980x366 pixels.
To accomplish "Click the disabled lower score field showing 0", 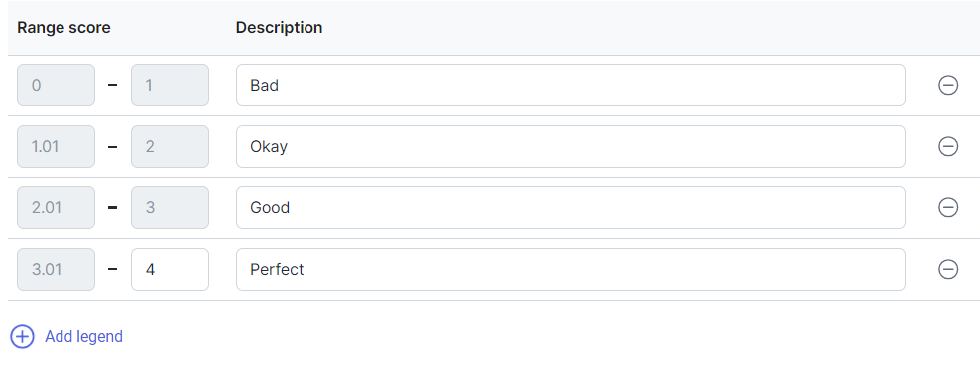I will click(x=57, y=85).
